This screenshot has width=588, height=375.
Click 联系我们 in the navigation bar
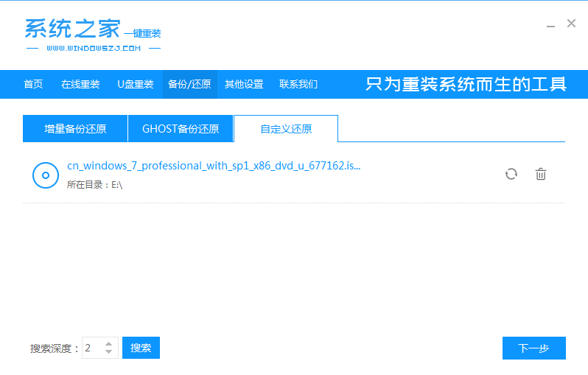click(298, 84)
